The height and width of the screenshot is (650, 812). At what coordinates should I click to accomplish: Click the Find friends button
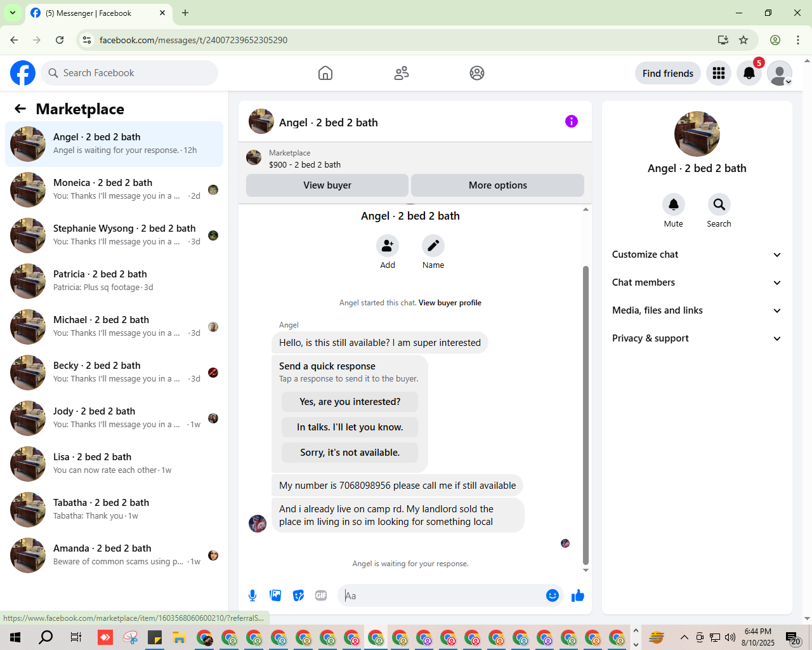[x=668, y=73]
